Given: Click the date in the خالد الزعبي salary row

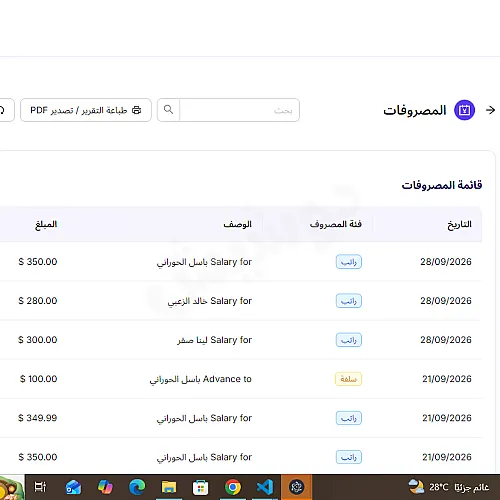Looking at the screenshot, I should click(446, 301).
